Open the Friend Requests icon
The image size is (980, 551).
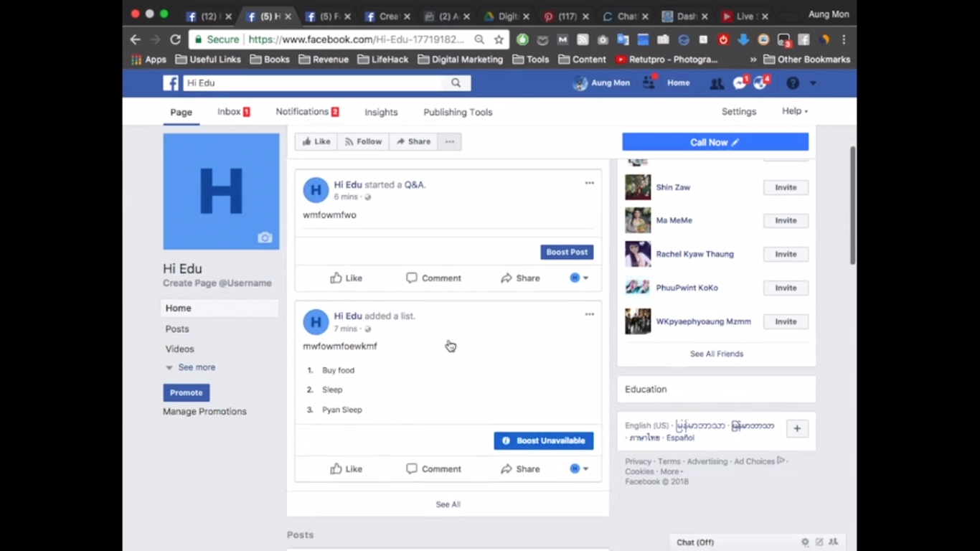[716, 84]
